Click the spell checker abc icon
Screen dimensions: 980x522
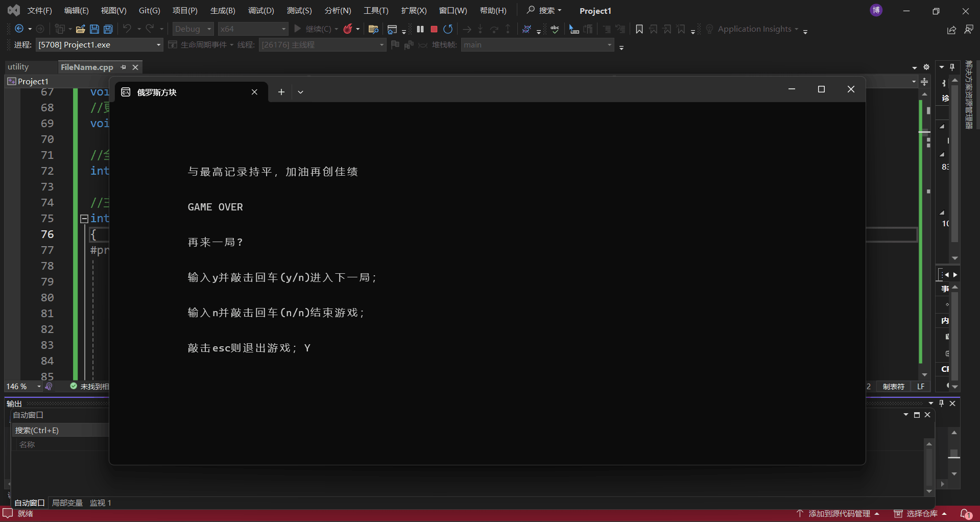(x=555, y=29)
